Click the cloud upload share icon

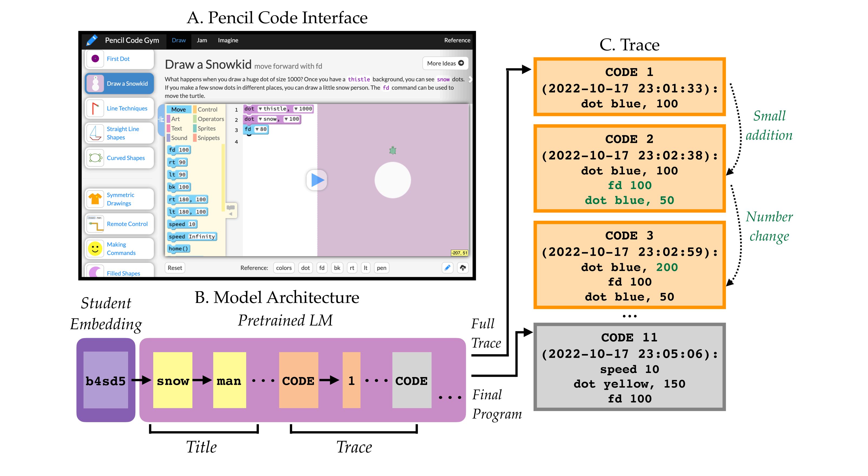pos(463,268)
